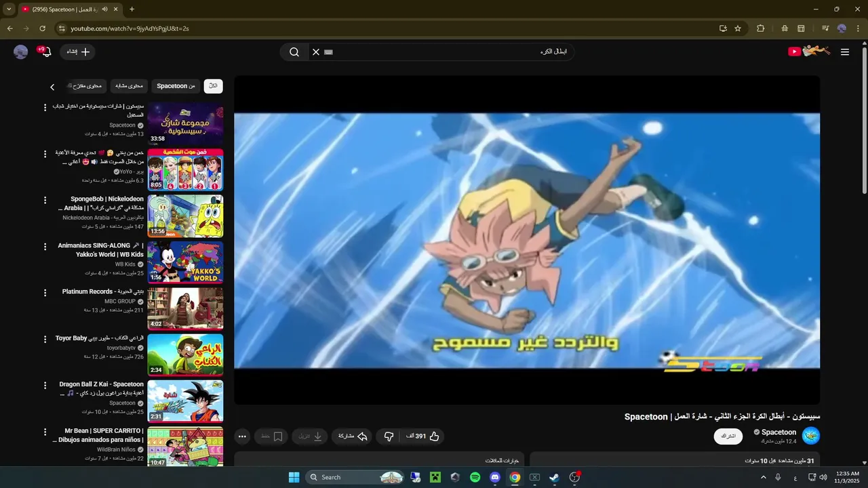868x488 pixels.
Task: Open the Spacetoon channel avatar
Action: [x=811, y=436]
